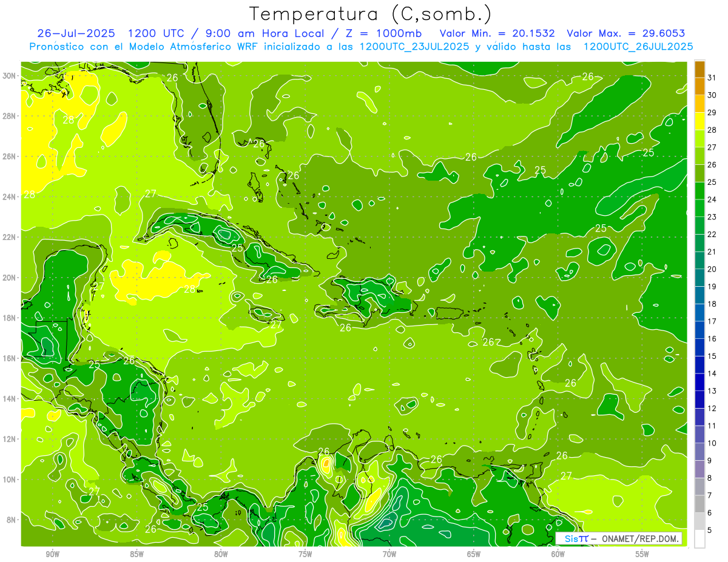
Task: Pick the color-scale segment between 29 and 30
Action: [699, 104]
